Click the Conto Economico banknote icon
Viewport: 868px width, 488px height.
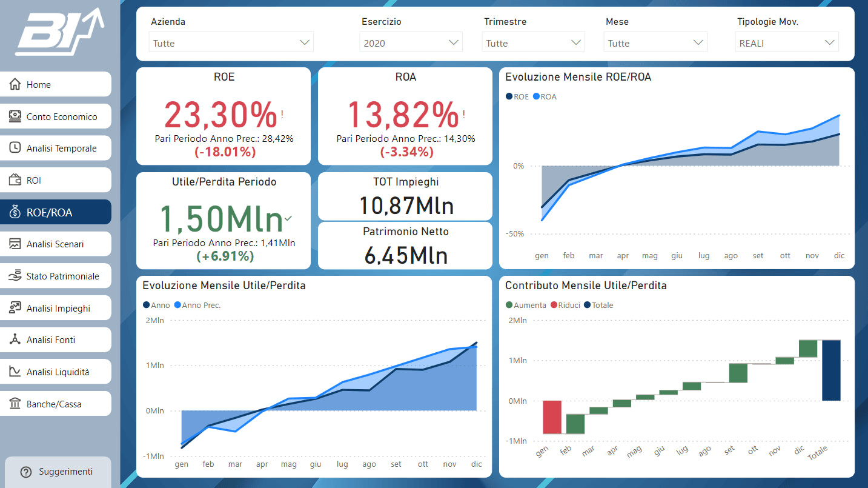pos(15,116)
